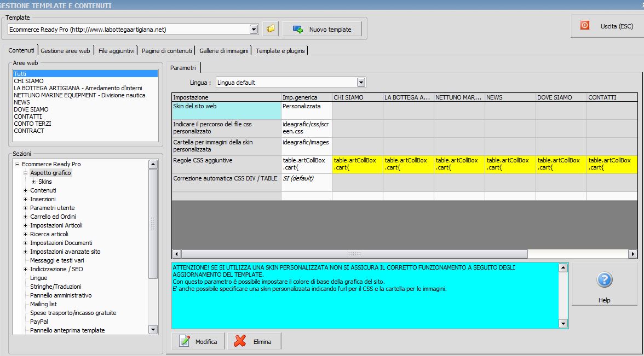Click yellow CSS cell under CHI SIAMO column
The image size is (644, 356).
pyautogui.click(x=357, y=165)
